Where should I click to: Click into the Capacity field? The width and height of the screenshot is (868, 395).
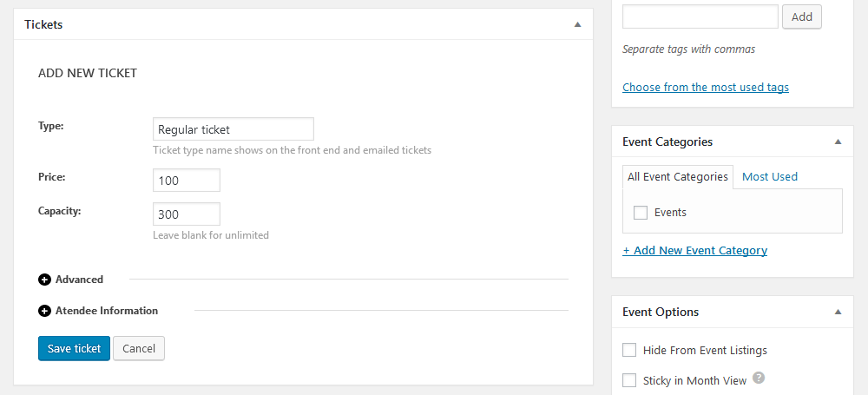(x=187, y=214)
